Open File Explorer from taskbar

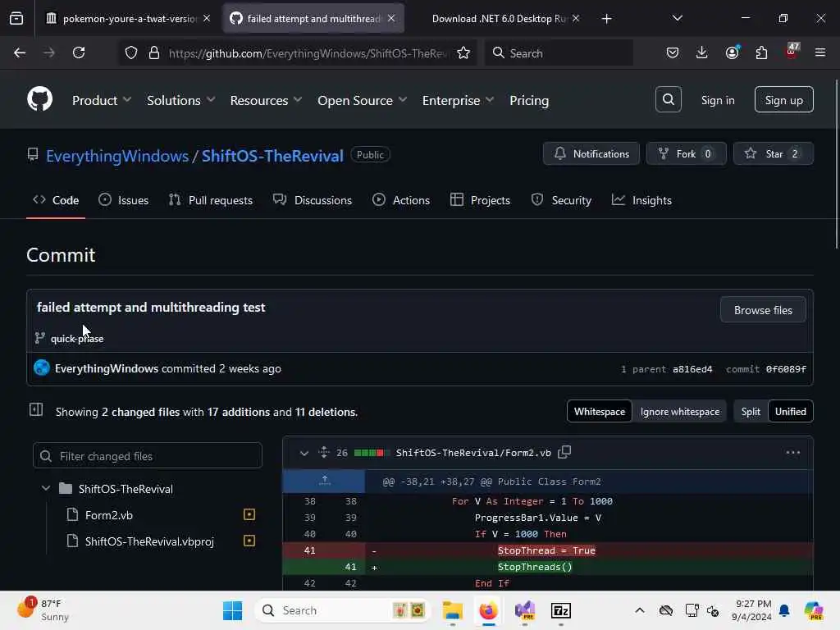(453, 610)
